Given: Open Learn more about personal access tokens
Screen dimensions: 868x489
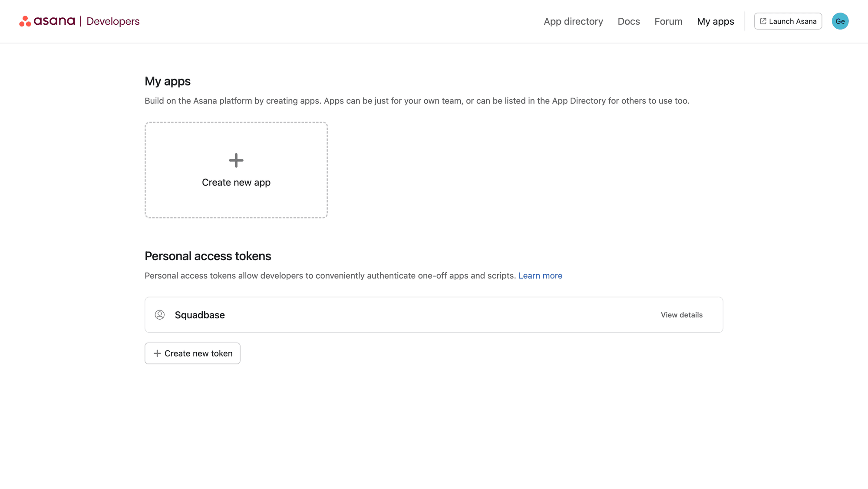Looking at the screenshot, I should click(x=540, y=275).
